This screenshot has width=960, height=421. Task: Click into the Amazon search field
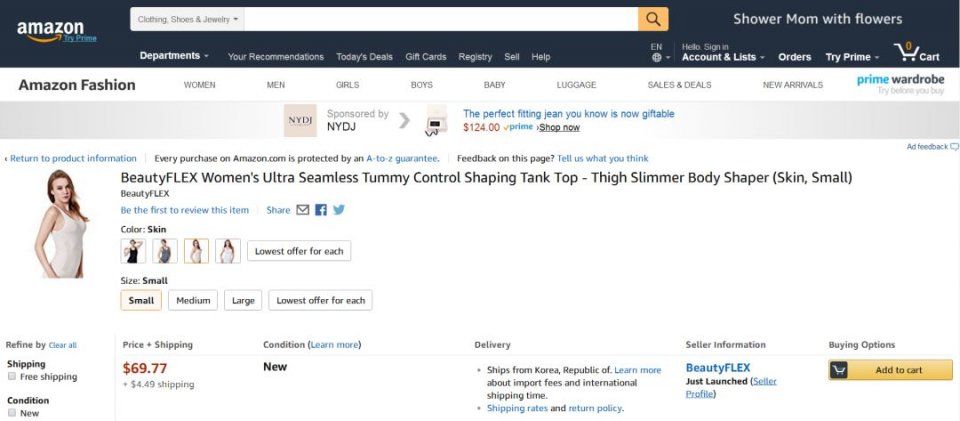pyautogui.click(x=440, y=19)
